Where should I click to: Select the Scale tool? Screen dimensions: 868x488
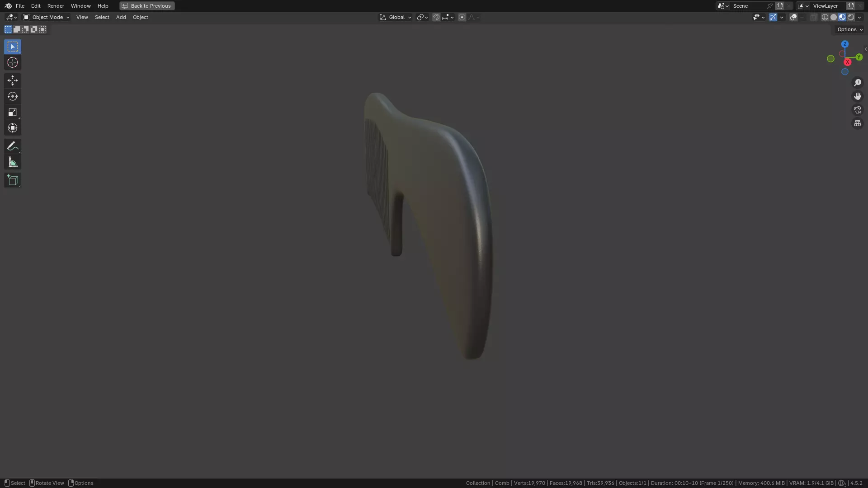[x=13, y=112]
